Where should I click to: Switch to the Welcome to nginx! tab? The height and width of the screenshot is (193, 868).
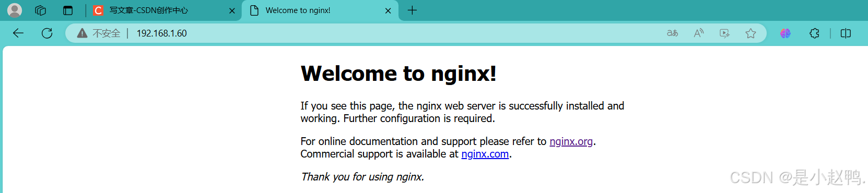coord(320,10)
